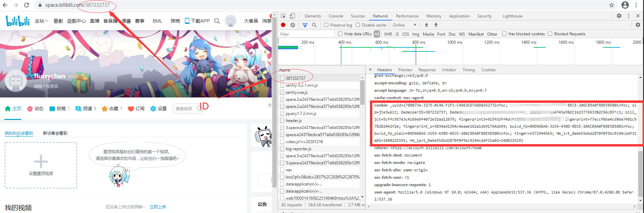644x213 pixels.
Task: Open the Preview tab of the request
Action: [x=405, y=70]
